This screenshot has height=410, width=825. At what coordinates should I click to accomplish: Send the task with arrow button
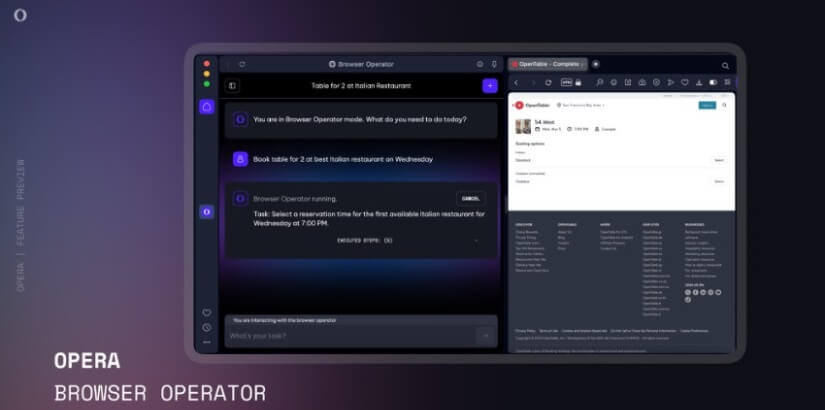coord(485,336)
